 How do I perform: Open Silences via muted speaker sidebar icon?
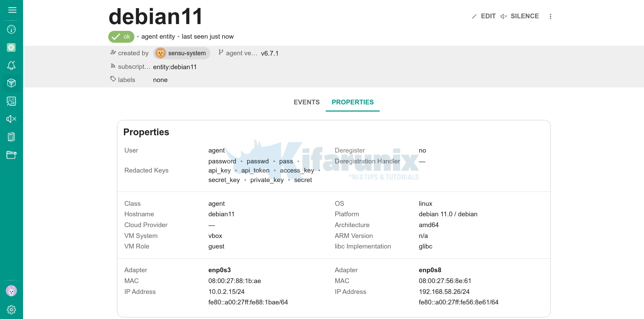point(12,119)
